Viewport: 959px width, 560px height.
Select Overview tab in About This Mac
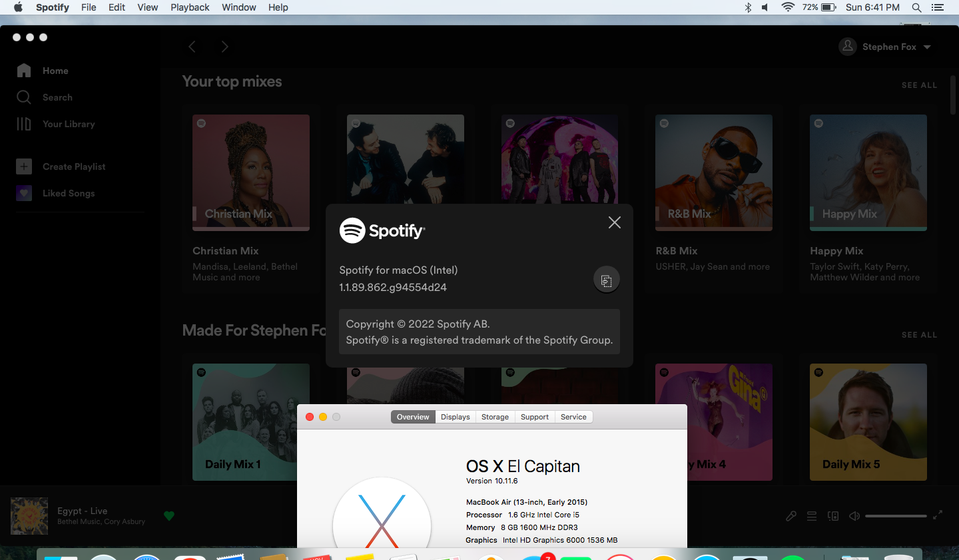click(413, 417)
